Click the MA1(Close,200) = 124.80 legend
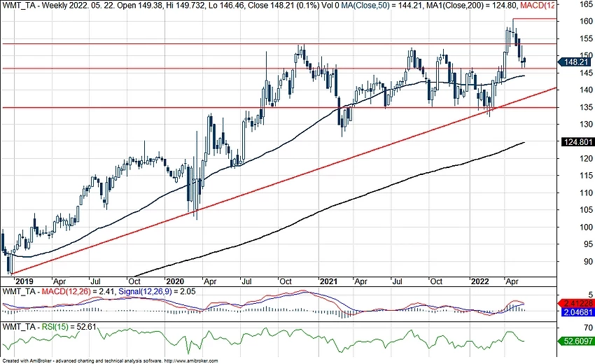The image size is (595, 364). [472, 5]
